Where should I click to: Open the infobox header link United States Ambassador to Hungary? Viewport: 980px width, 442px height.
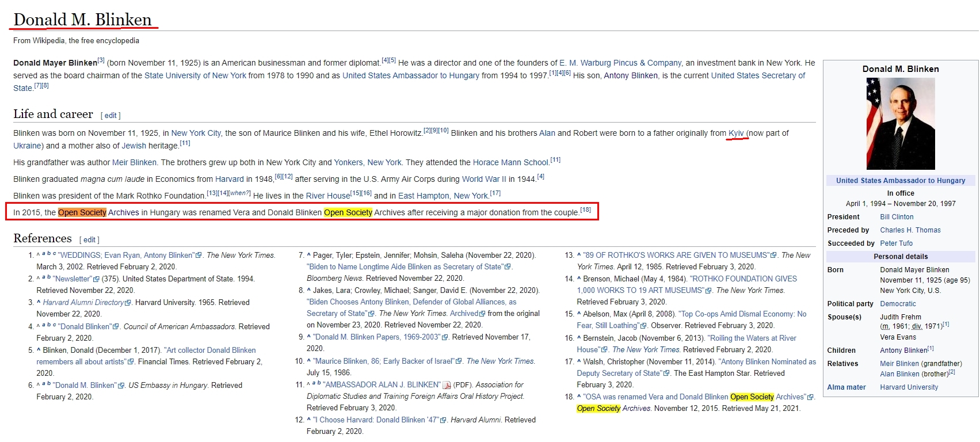tap(901, 180)
